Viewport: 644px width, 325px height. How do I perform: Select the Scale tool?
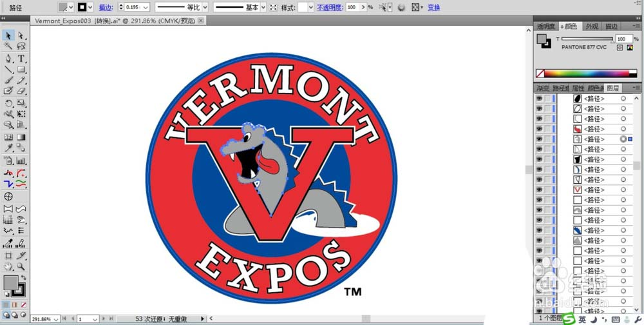pyautogui.click(x=21, y=103)
